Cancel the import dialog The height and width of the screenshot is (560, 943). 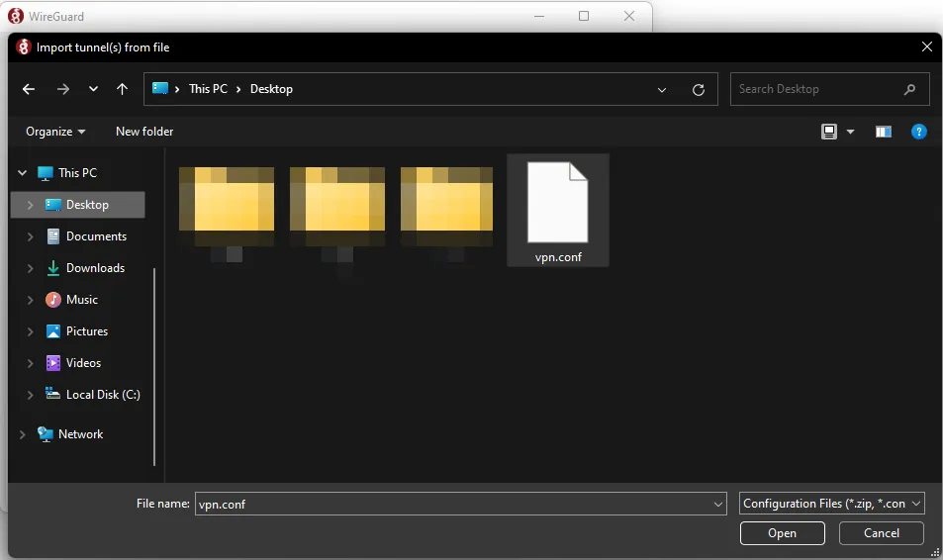[881, 533]
